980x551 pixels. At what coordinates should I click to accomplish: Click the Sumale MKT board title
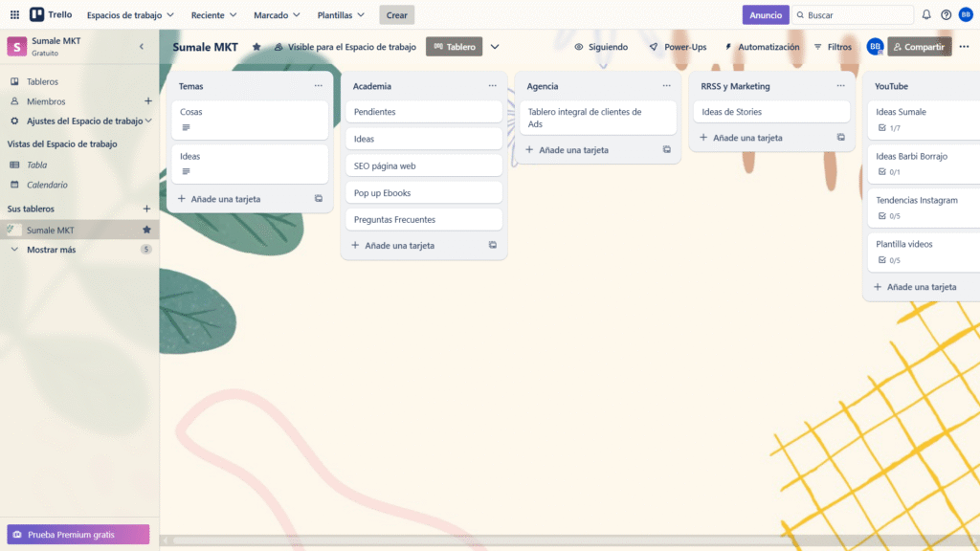pos(205,47)
